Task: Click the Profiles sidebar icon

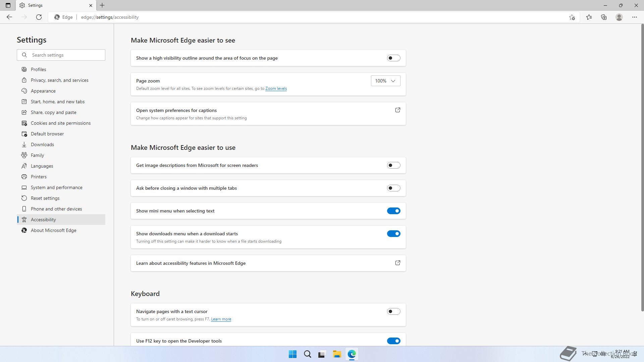Action: click(24, 69)
